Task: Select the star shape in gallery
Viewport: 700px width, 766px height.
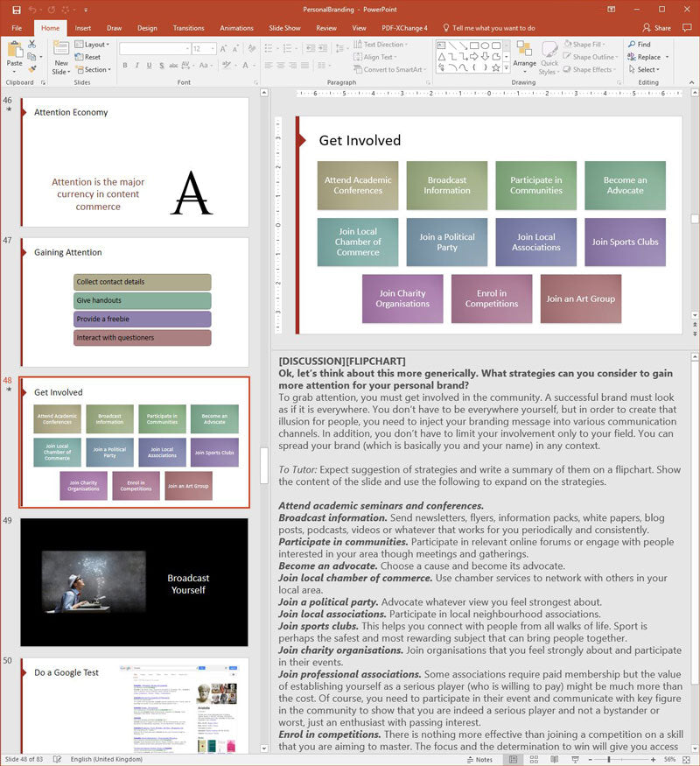Action: (x=495, y=68)
